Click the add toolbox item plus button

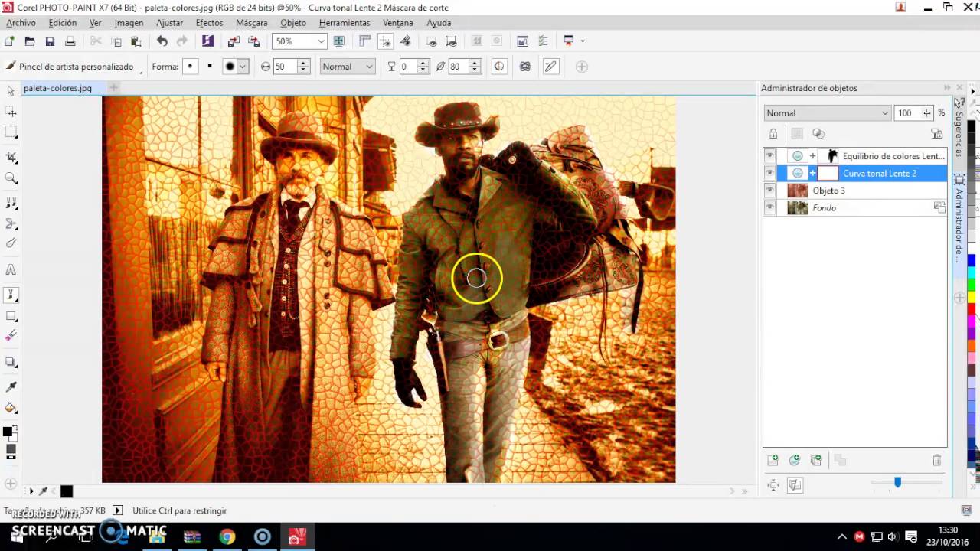pyautogui.click(x=11, y=484)
